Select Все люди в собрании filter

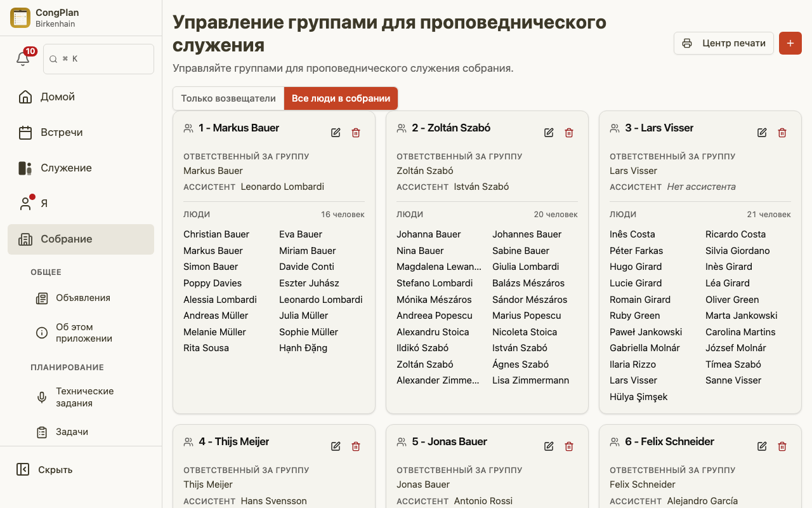341,98
